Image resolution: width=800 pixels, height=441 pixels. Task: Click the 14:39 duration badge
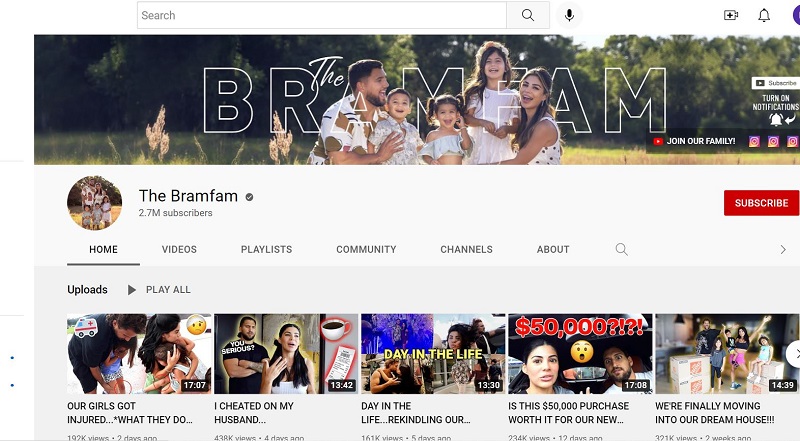click(x=783, y=385)
